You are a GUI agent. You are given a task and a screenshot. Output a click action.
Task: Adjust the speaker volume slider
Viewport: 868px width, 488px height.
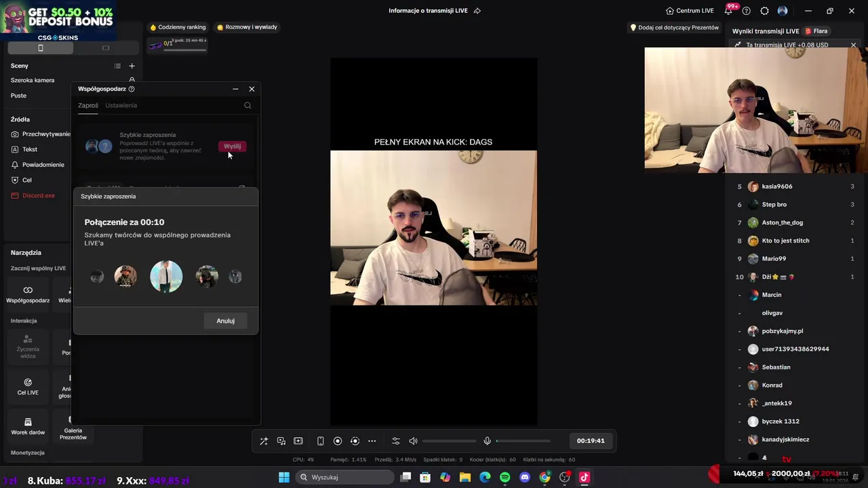(x=449, y=441)
